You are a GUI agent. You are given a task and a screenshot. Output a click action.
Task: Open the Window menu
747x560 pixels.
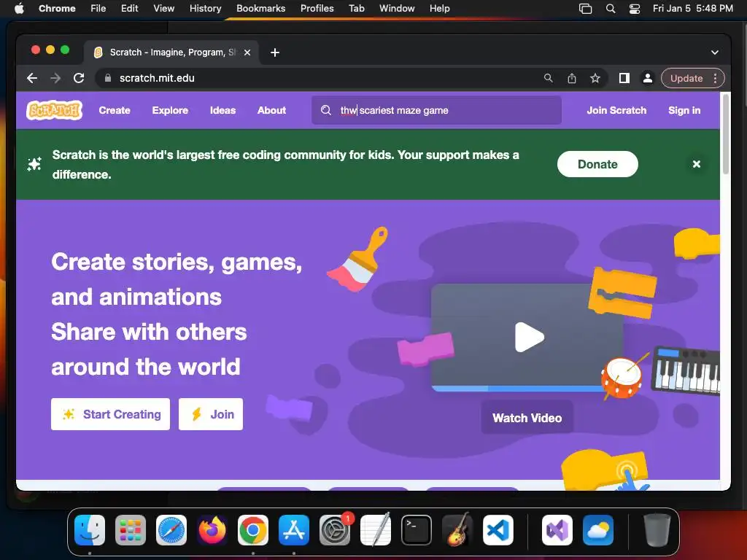click(x=397, y=9)
